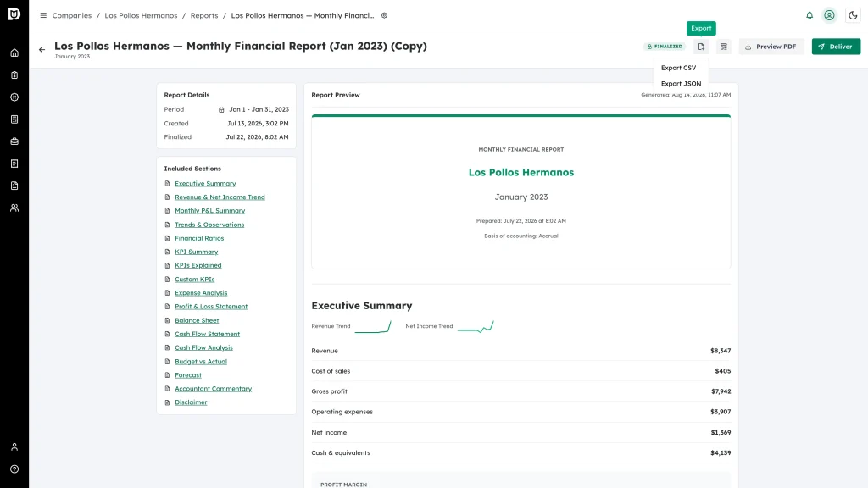Click the back arrow beside the report title
Viewport: 868px width, 488px height.
click(42, 50)
